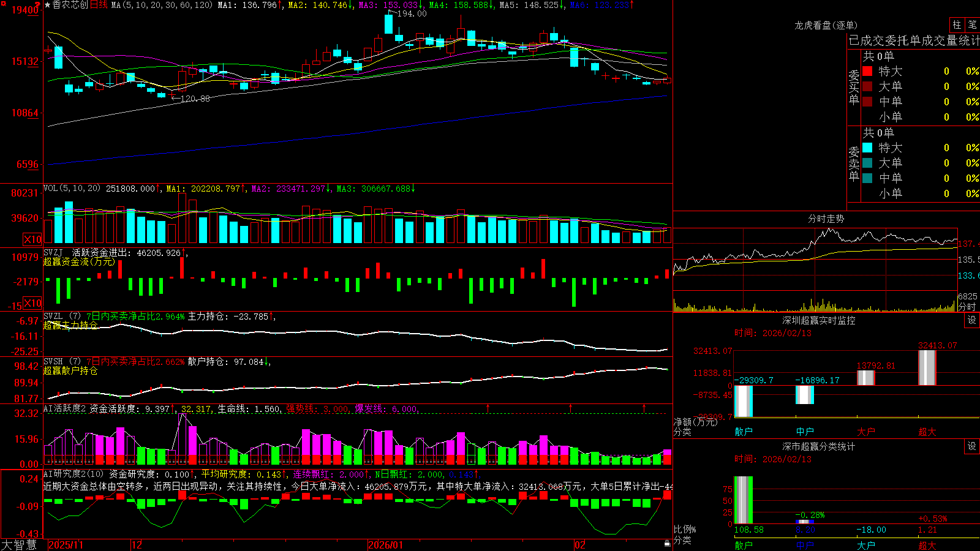
Task: Click the cyan 特大 sell order swatch
Action: (867, 148)
